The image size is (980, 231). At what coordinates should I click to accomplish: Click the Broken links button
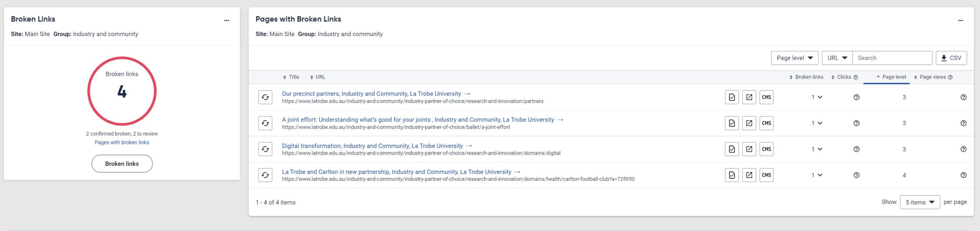122,164
